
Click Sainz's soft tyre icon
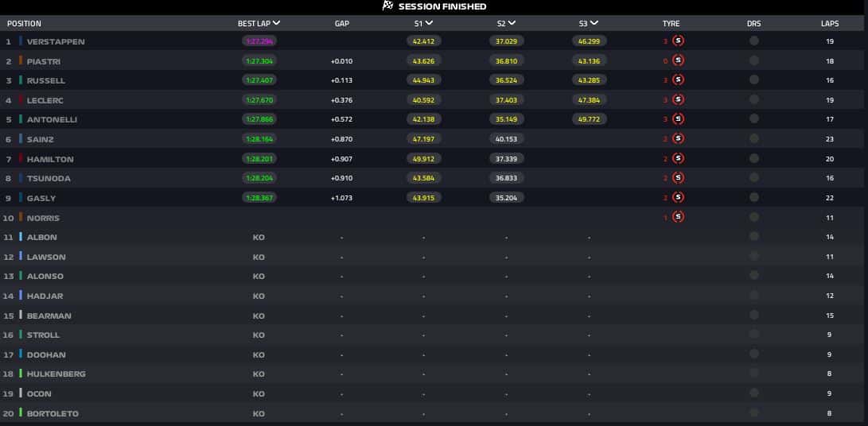678,138
